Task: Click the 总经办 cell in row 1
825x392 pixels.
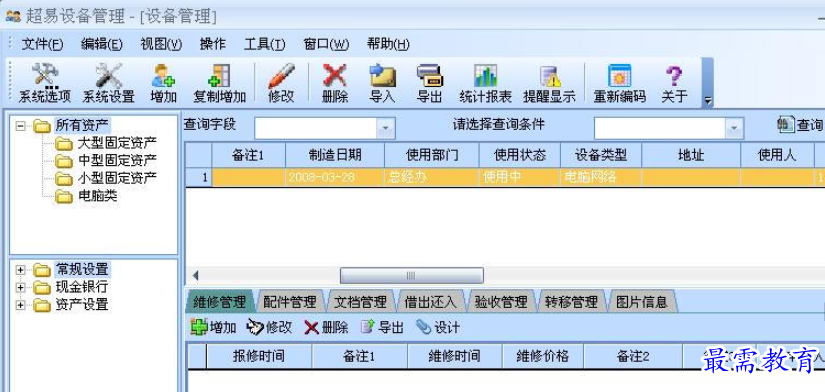Action: (x=432, y=177)
